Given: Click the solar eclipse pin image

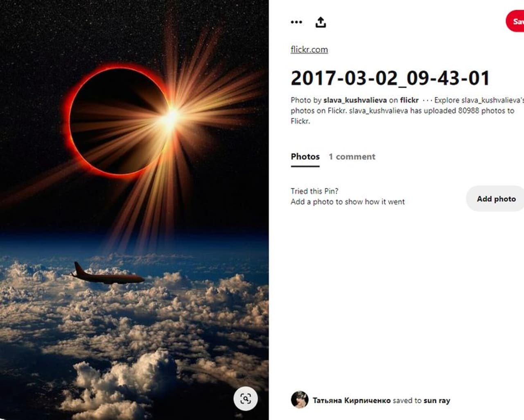Looking at the screenshot, I should [x=134, y=210].
